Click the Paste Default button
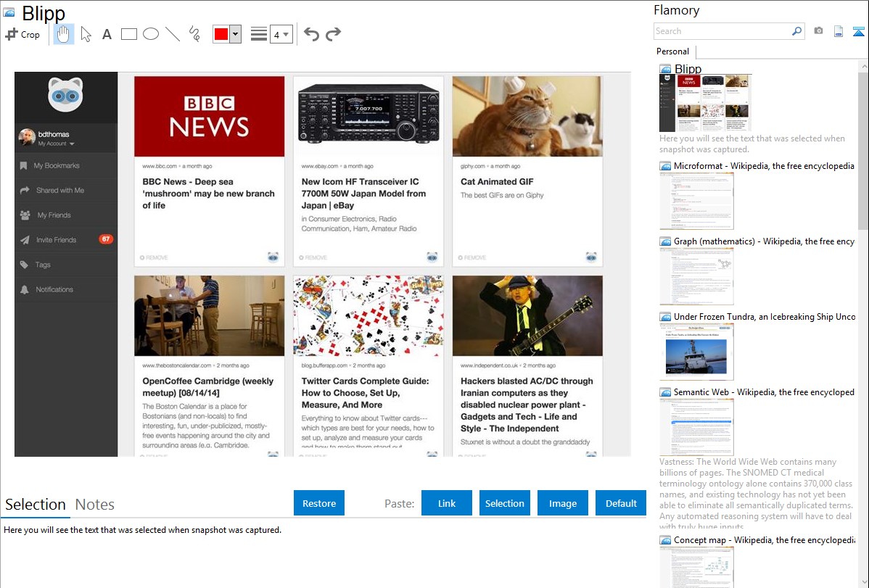The image size is (869, 588). (621, 503)
